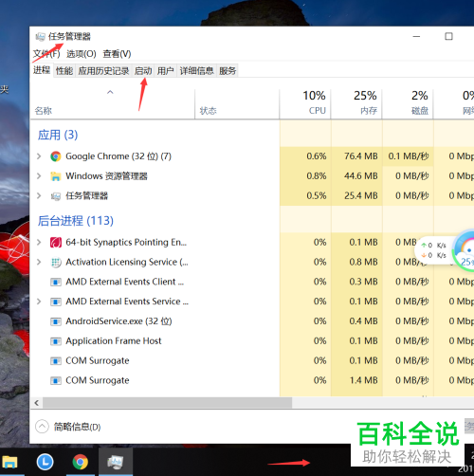This screenshot has height=476, width=474.
Task: Click the AndroidService.exe process icon
Action: (56, 321)
